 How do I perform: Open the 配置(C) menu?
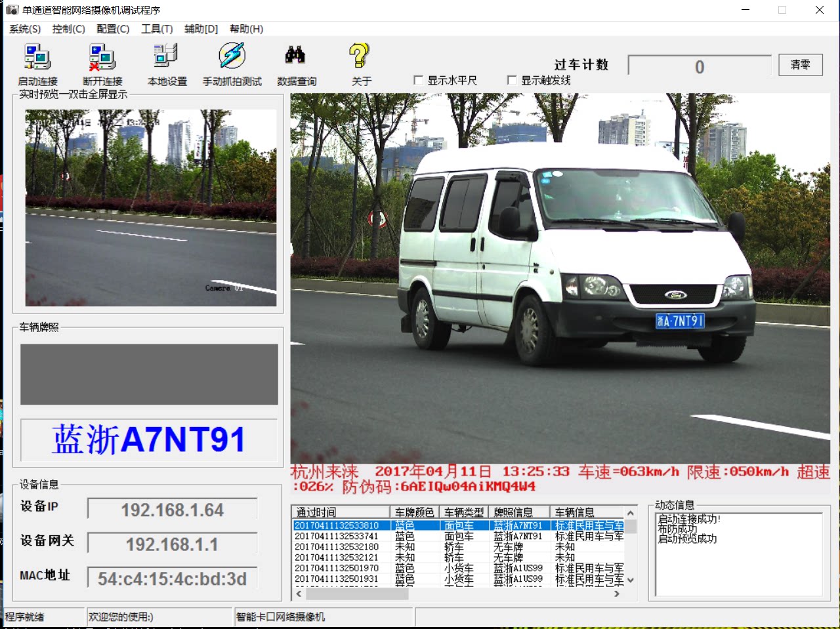coord(113,29)
